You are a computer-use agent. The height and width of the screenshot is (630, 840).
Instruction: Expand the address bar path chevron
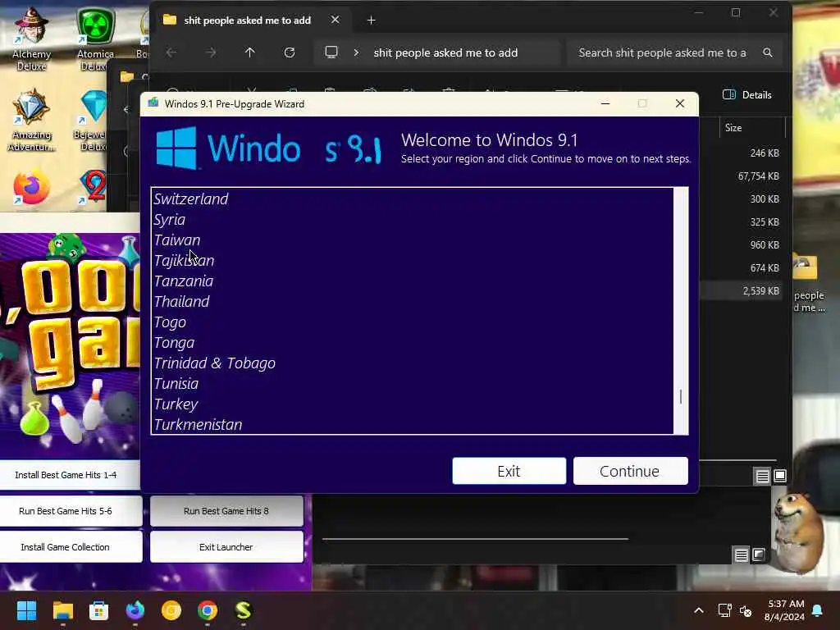click(x=356, y=52)
